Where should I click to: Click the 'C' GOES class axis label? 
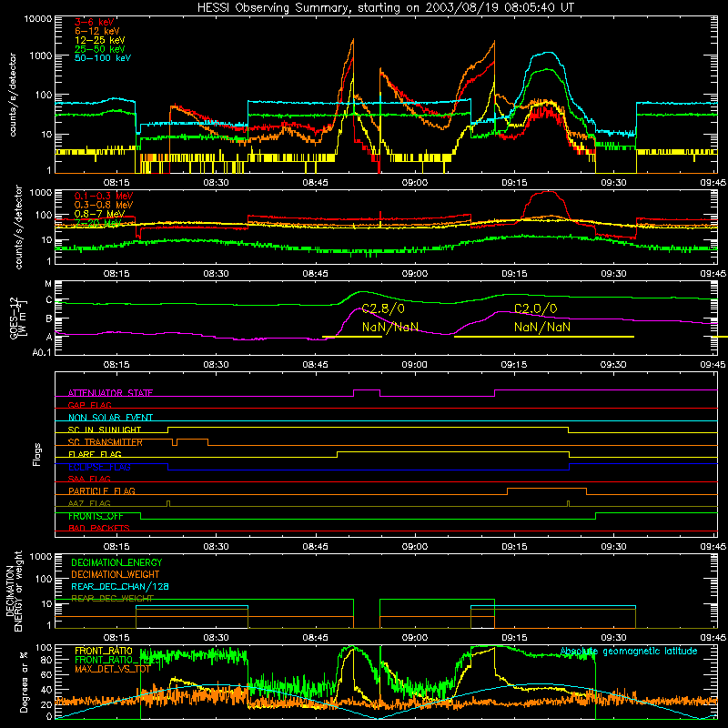coord(49,300)
